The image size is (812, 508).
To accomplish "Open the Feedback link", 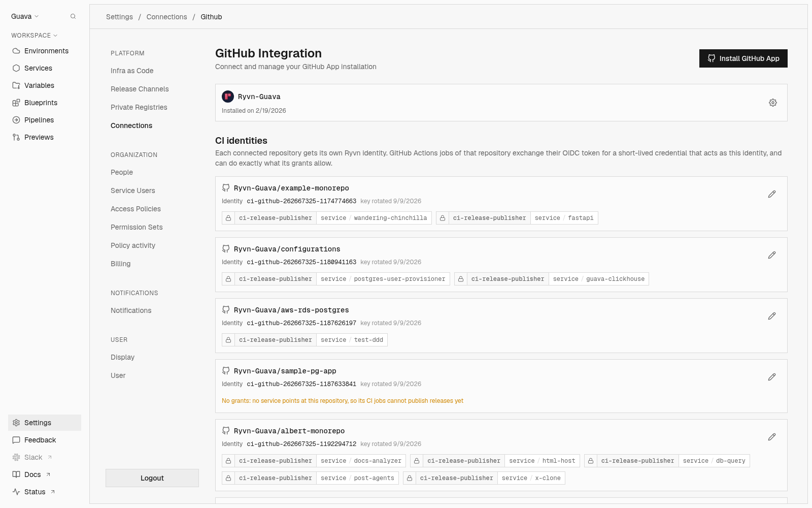I will [45, 440].
